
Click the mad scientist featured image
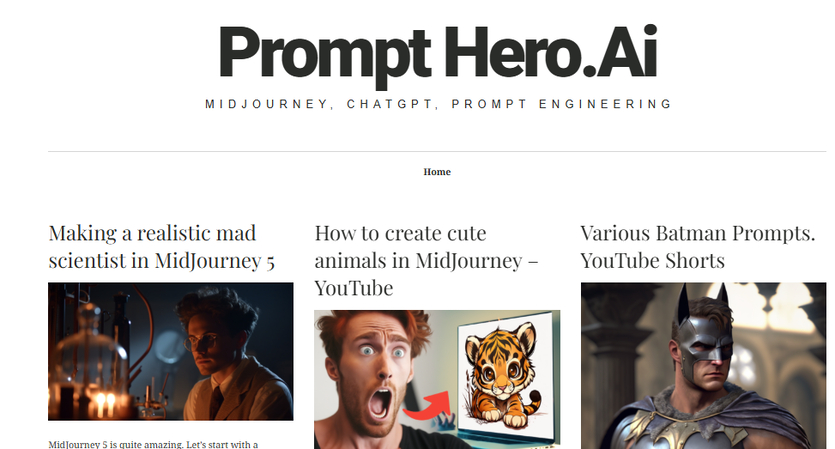(x=170, y=352)
